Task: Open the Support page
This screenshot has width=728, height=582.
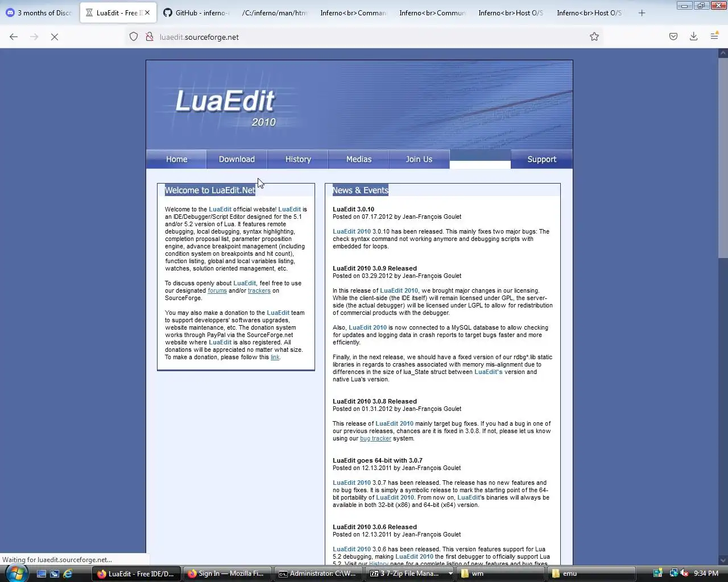Action: click(x=541, y=159)
